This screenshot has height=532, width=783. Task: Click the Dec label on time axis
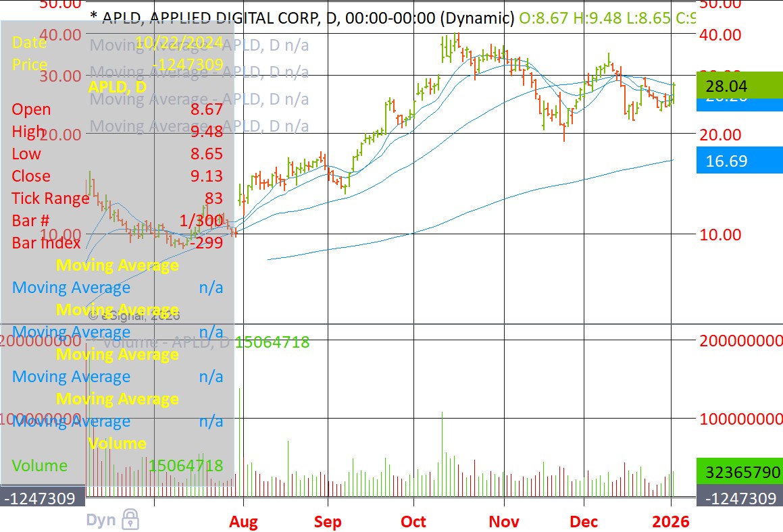point(584,522)
